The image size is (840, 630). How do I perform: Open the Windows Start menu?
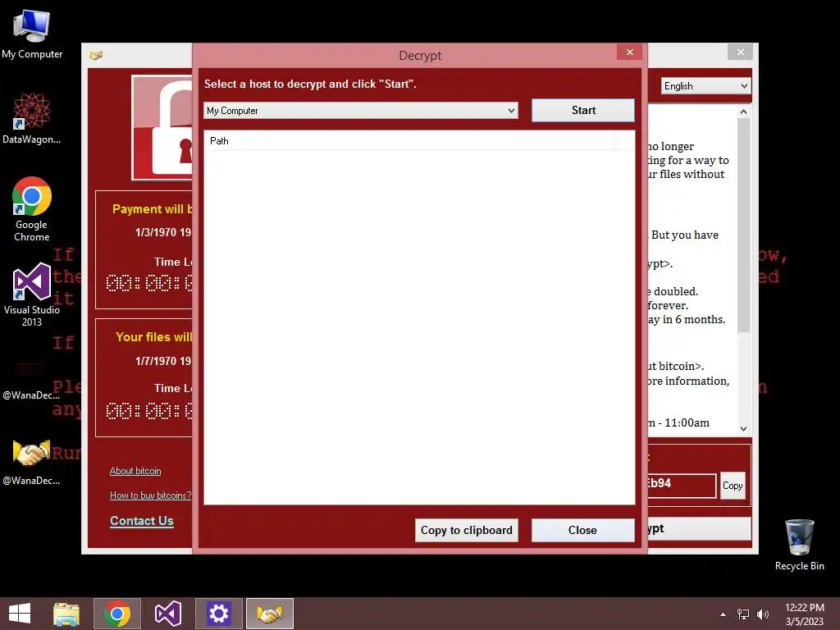coord(20,614)
